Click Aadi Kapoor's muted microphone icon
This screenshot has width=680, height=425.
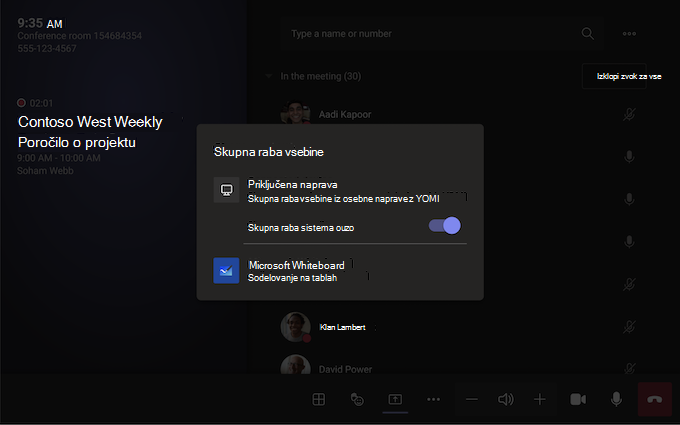[x=629, y=114]
